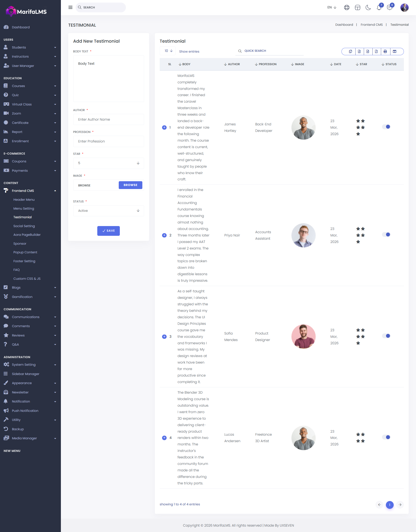Export the table to Excel
The width and height of the screenshot is (416, 532).
(x=359, y=51)
